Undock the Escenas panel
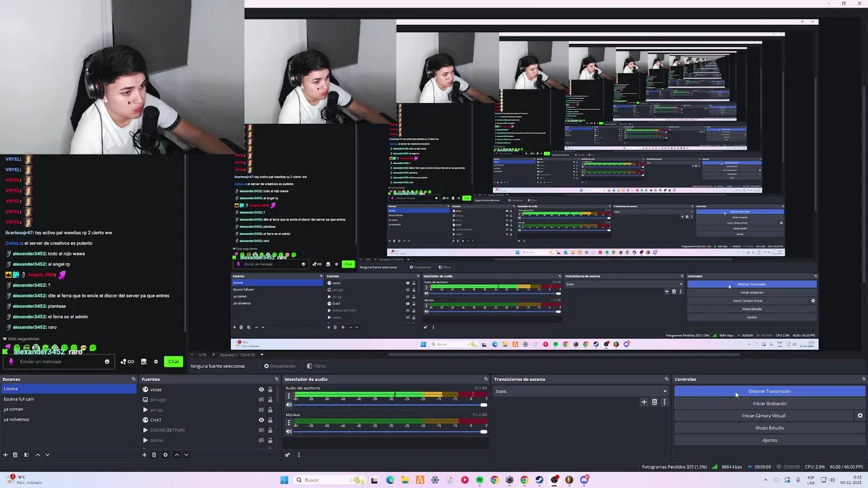Image resolution: width=868 pixels, height=488 pixels. 134,379
